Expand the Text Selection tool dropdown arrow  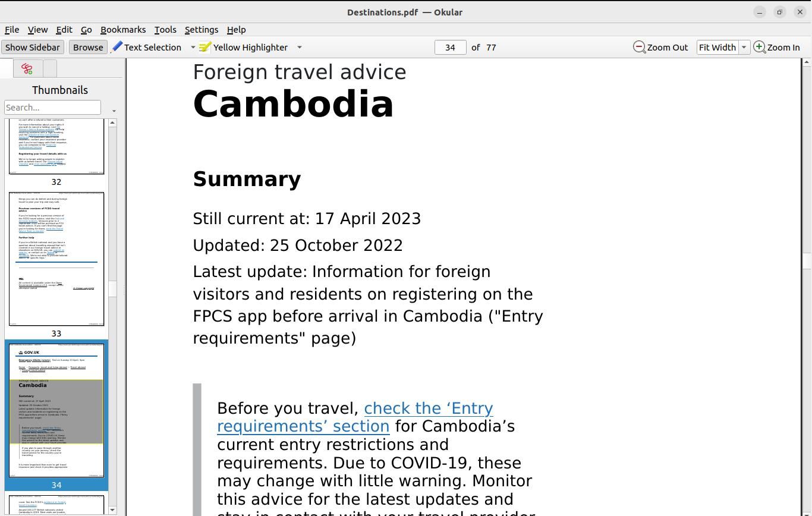pos(193,48)
